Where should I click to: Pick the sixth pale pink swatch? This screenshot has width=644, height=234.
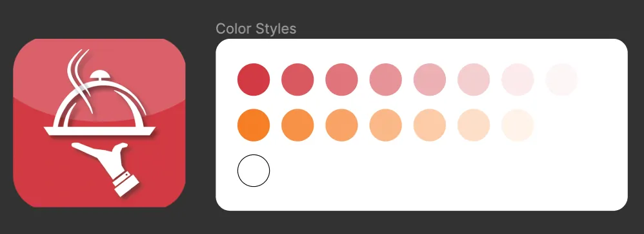(474, 80)
